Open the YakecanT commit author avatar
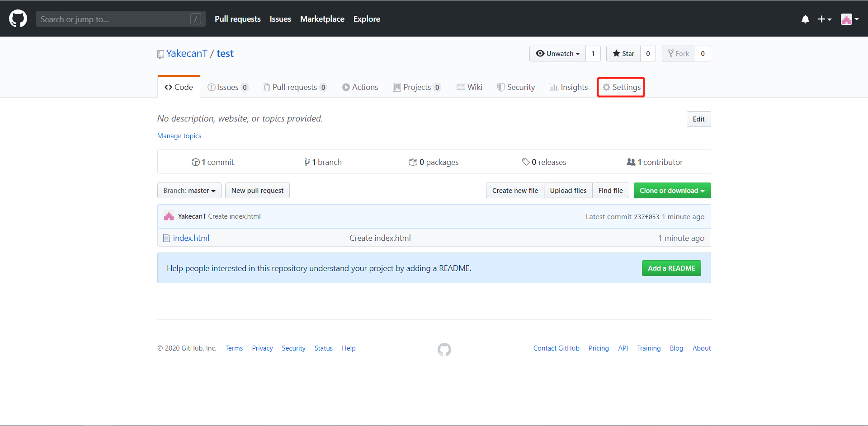 click(169, 216)
